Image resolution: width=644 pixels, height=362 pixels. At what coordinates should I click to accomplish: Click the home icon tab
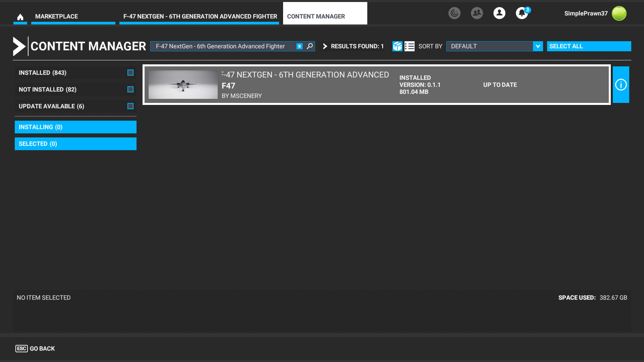[20, 17]
